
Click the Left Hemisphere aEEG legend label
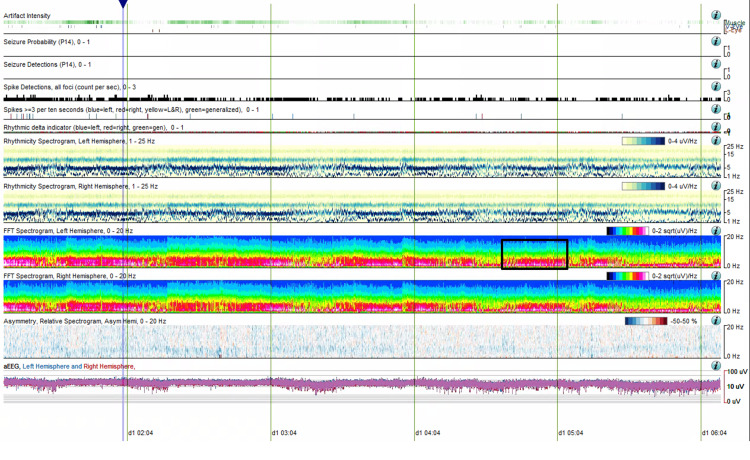coord(46,366)
